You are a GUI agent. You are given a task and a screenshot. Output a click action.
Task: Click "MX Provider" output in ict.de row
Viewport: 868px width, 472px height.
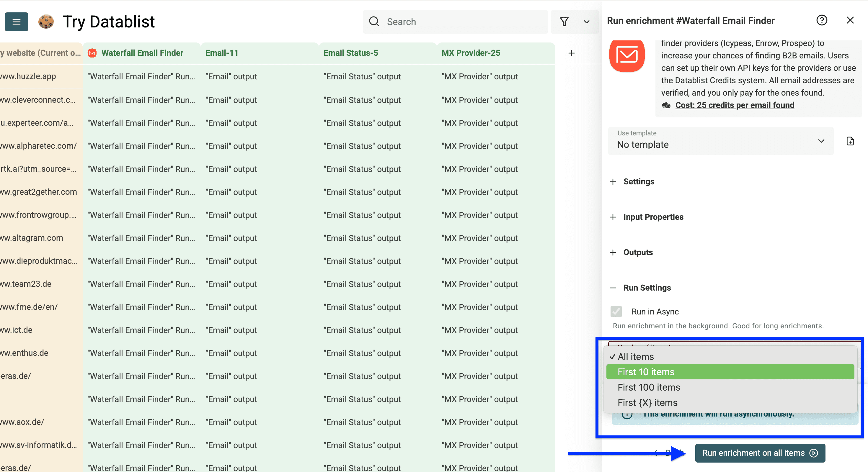point(496,330)
